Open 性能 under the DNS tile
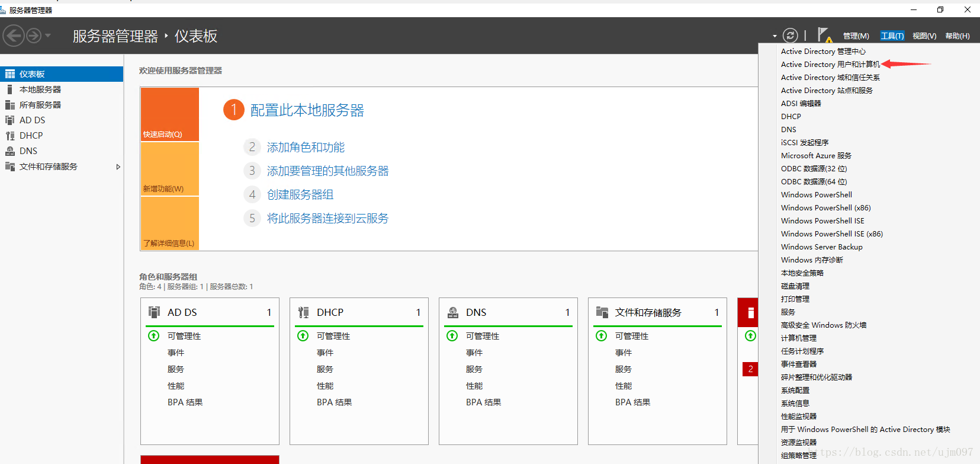The image size is (980, 464). [x=474, y=386]
